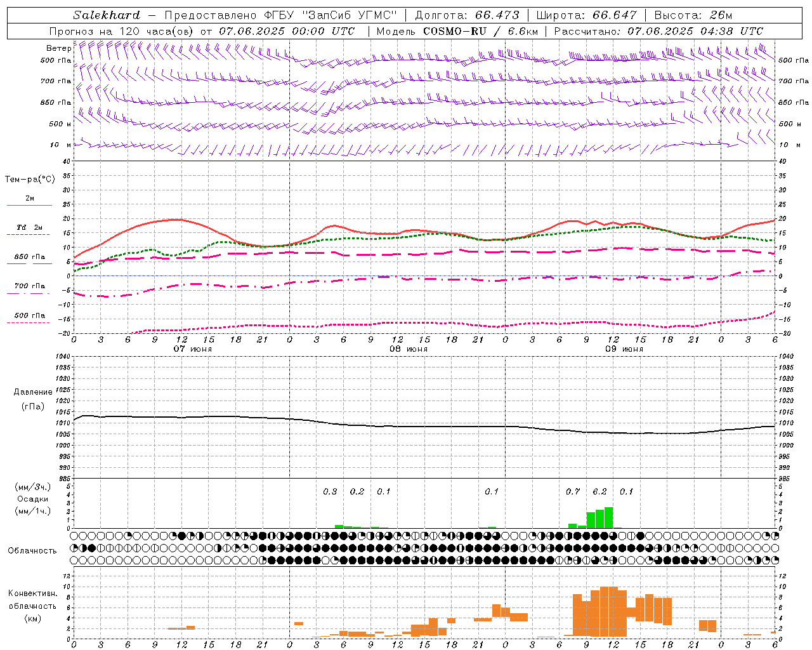Click the precipitation value '0.7'
Image resolution: width=812 pixels, height=650 pixels.
(573, 491)
